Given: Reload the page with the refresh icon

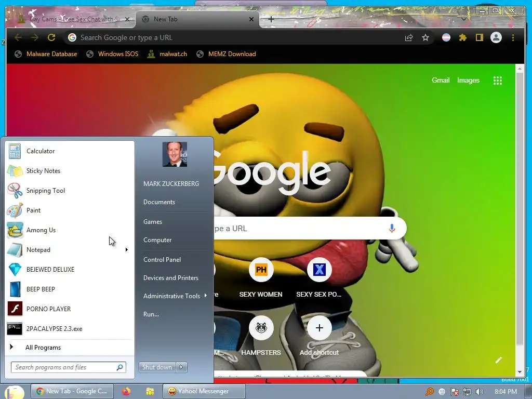Looking at the screenshot, I should [51, 37].
